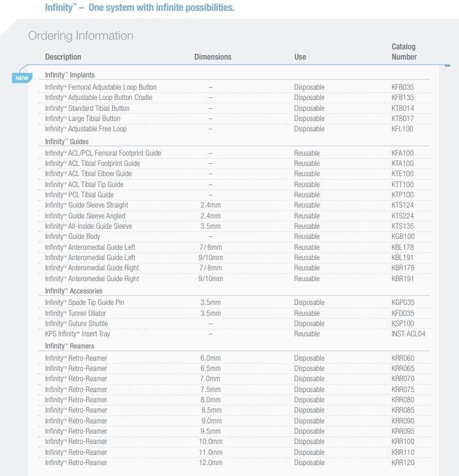Image resolution: width=459 pixels, height=476 pixels.
Task: Select the Ordering Information heading
Action: 81,36
